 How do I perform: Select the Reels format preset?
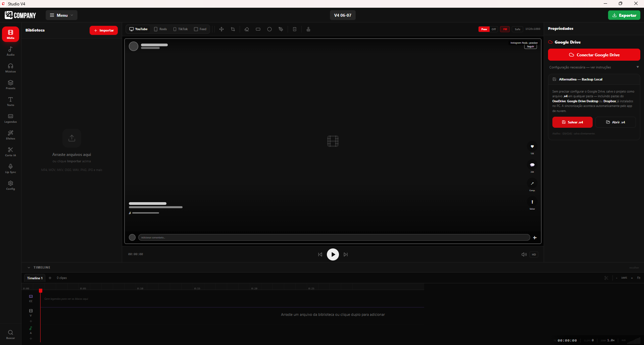160,29
